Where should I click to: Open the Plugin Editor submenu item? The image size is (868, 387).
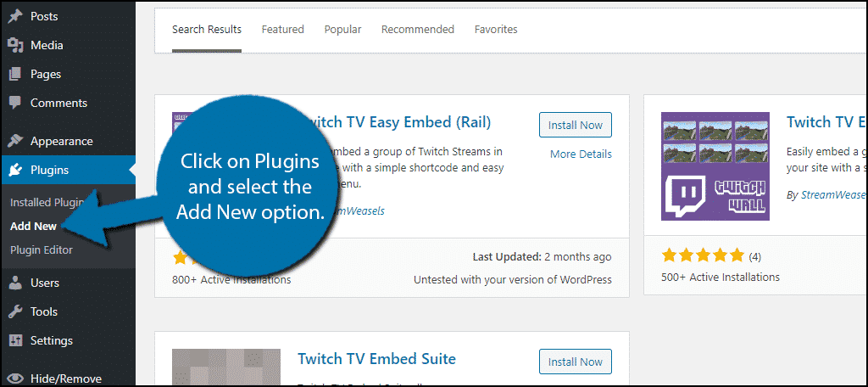click(x=42, y=250)
